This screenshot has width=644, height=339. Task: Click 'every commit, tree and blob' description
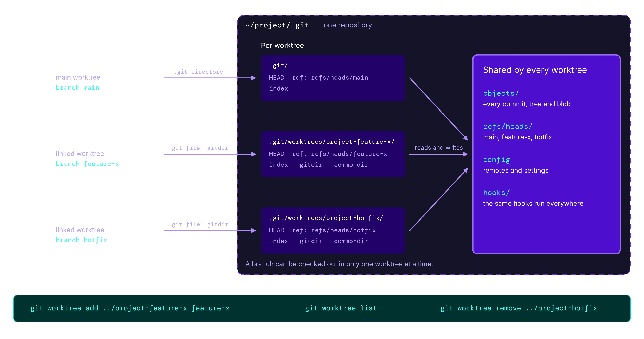pyautogui.click(x=527, y=104)
